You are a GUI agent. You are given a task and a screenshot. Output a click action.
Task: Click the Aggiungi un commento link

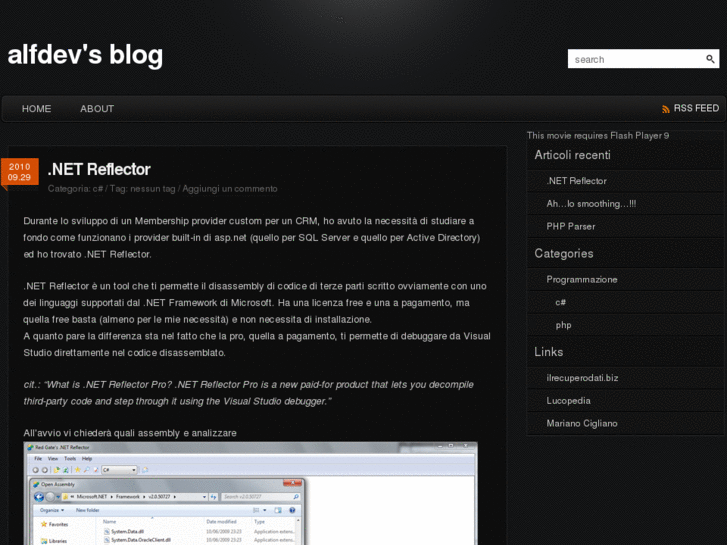[230, 189]
